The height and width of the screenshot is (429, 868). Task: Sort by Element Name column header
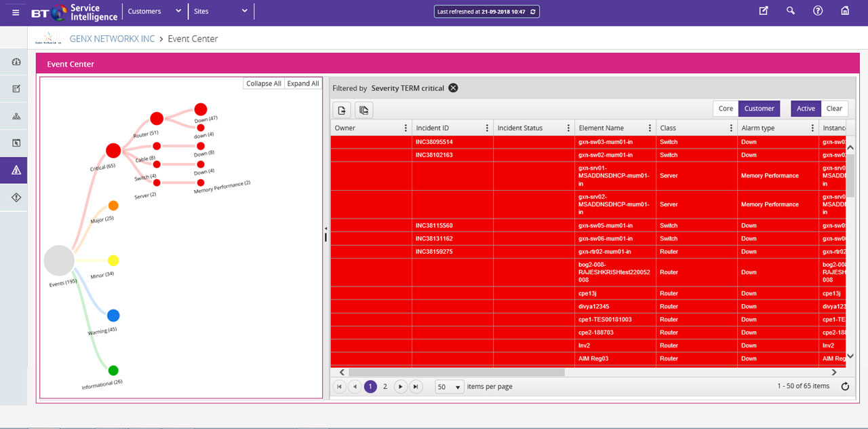601,128
